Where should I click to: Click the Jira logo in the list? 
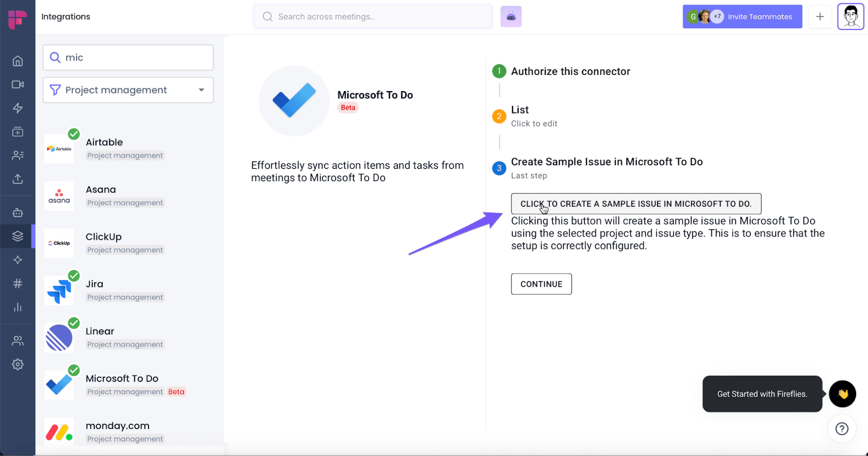[x=59, y=291]
